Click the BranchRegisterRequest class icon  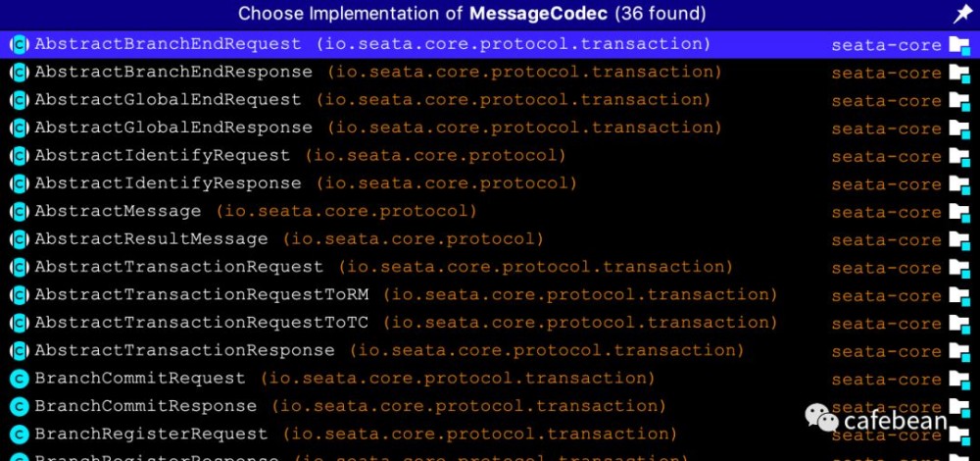pyautogui.click(x=19, y=435)
